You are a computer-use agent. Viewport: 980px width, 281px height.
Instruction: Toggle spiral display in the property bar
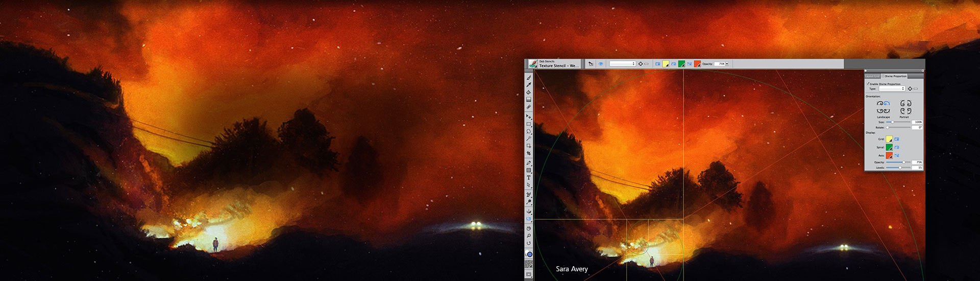click(673, 64)
